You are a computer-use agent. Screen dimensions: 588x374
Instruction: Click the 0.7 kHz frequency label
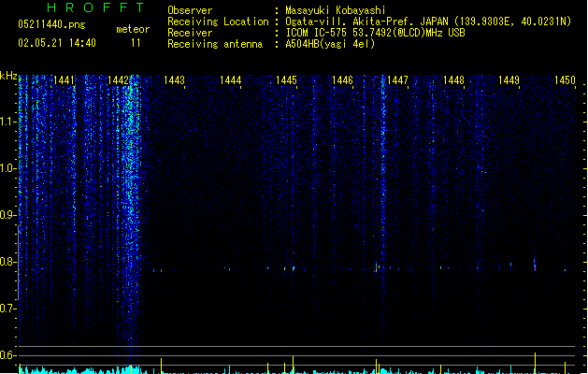click(x=7, y=309)
